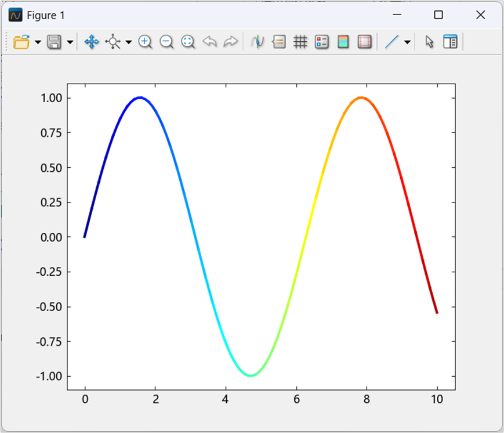This screenshot has width=504, height=433.
Task: Select the diagonal line drawing tool
Action: coord(391,42)
